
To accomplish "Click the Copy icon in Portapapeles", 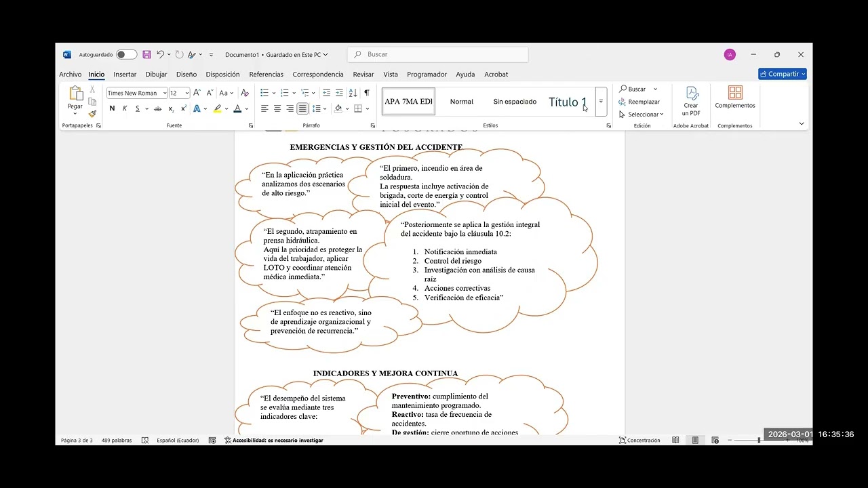I will pos(92,102).
